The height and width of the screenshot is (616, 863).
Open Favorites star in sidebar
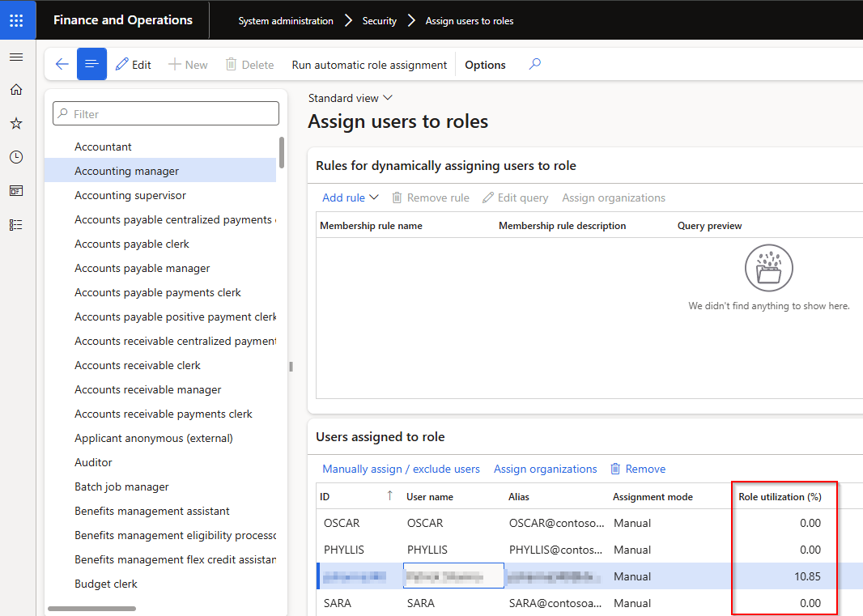click(x=16, y=124)
